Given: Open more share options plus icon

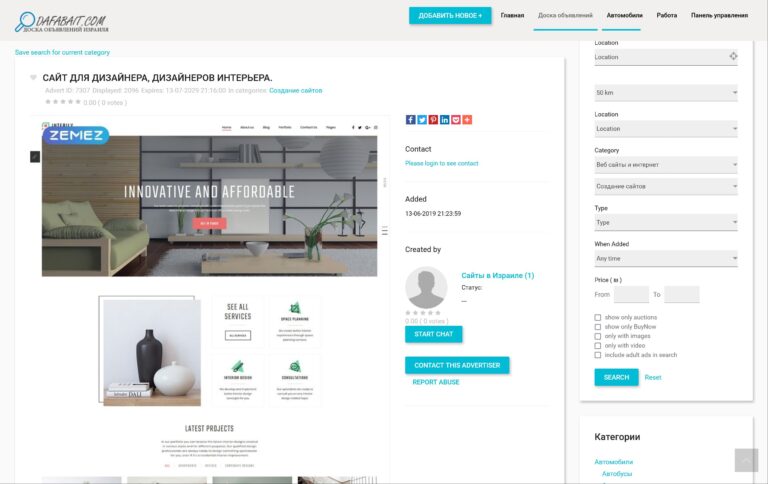Looking at the screenshot, I should (x=467, y=120).
